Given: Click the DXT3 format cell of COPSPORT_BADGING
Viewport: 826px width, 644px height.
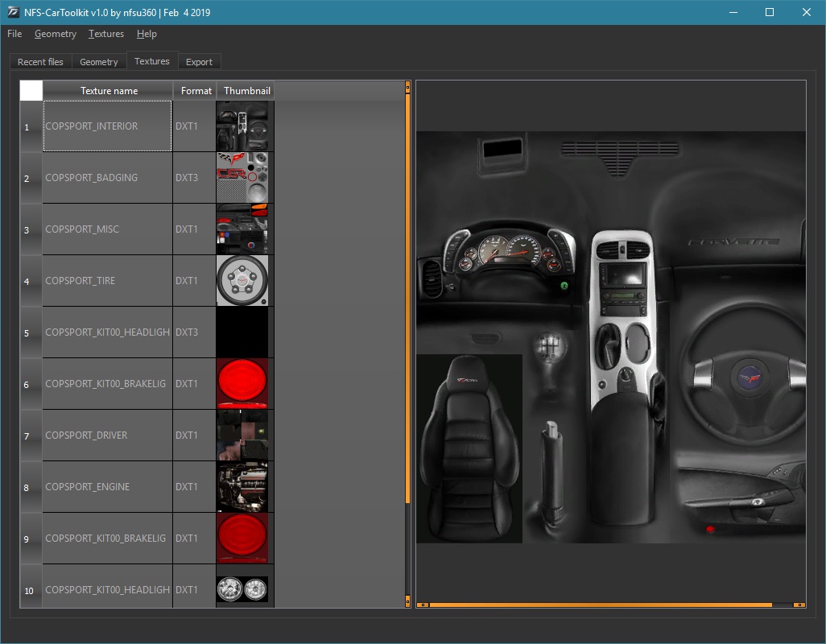Looking at the screenshot, I should [x=194, y=177].
